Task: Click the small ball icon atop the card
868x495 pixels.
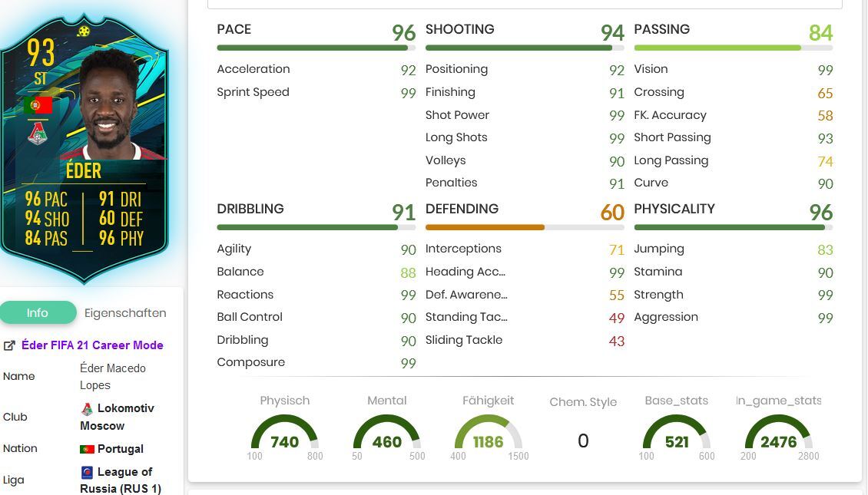Action: point(84,31)
